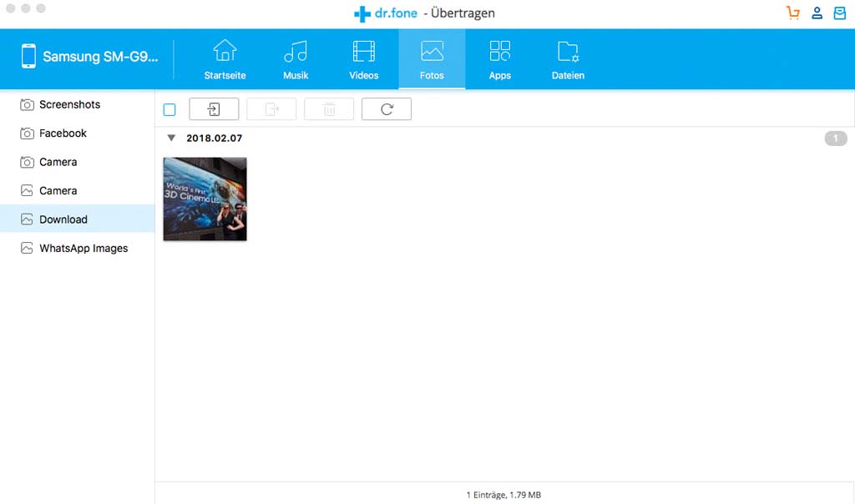Open the user account icon

[817, 13]
